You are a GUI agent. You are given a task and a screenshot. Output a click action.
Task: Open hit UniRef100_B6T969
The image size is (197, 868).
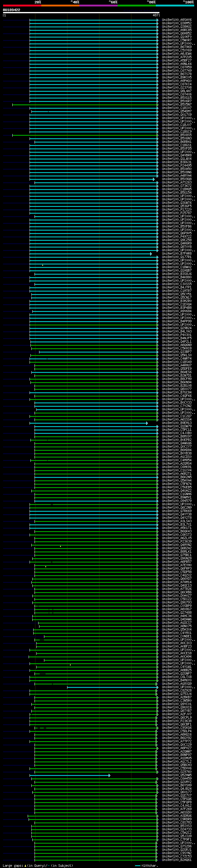coord(176,47)
